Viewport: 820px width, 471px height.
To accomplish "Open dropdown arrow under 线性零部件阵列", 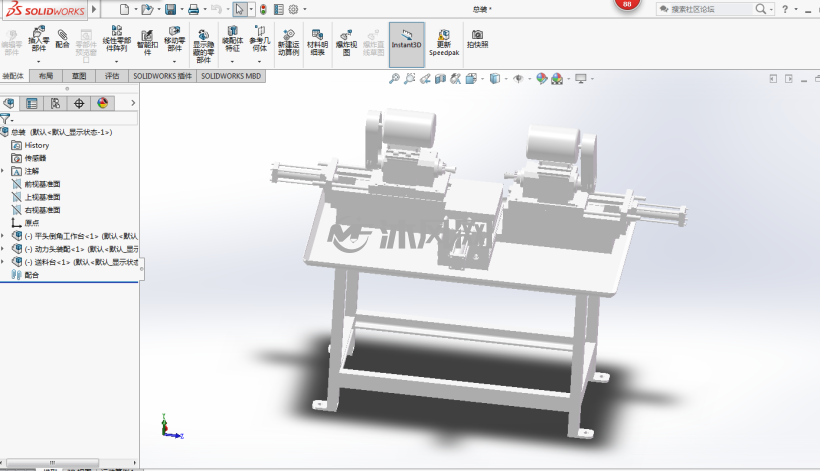I will point(117,62).
